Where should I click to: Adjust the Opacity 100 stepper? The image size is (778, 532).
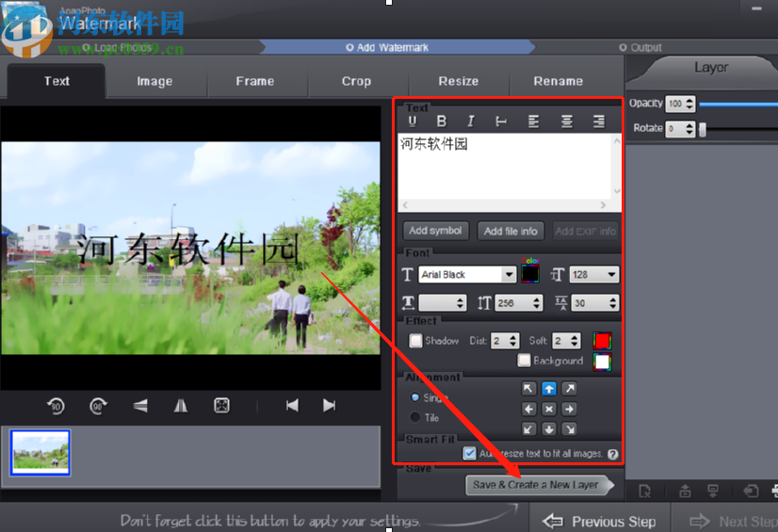[689, 104]
